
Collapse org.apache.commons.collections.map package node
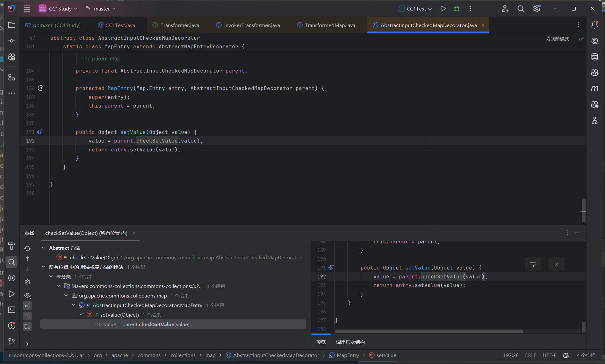[66, 296]
